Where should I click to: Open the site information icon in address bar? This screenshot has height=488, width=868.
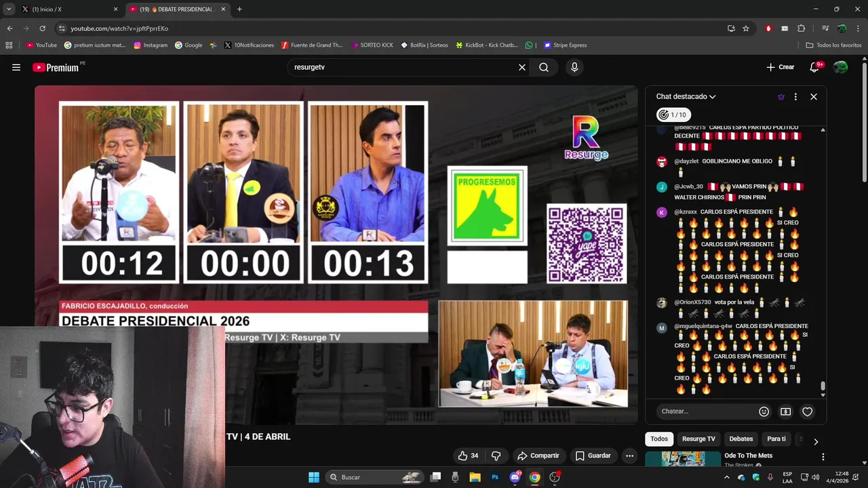coord(62,28)
